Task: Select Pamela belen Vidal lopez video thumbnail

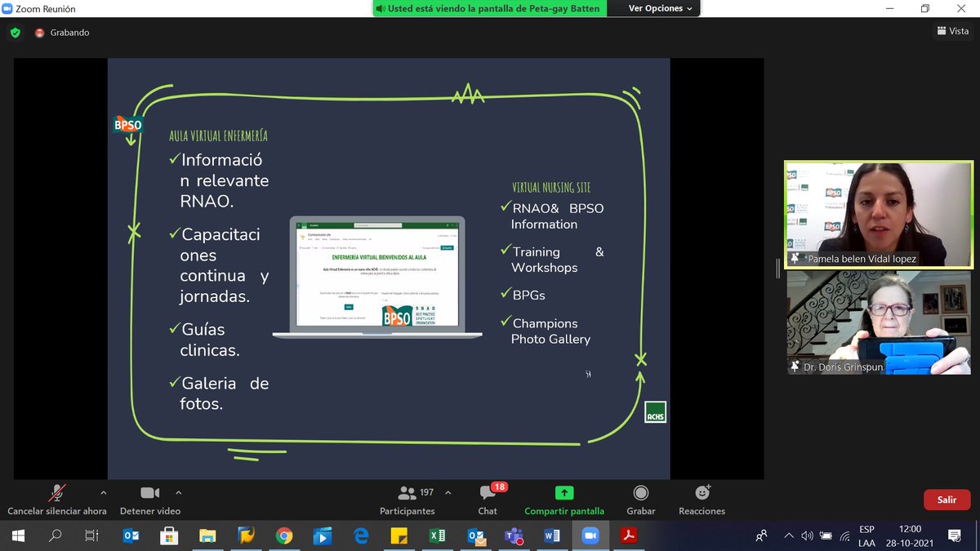Action: coord(879,213)
